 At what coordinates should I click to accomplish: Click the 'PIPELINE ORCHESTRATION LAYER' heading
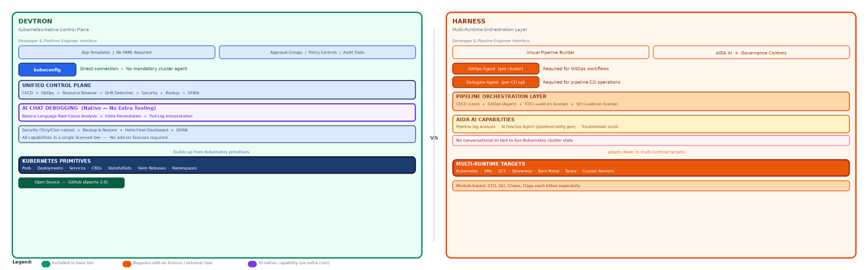(501, 97)
